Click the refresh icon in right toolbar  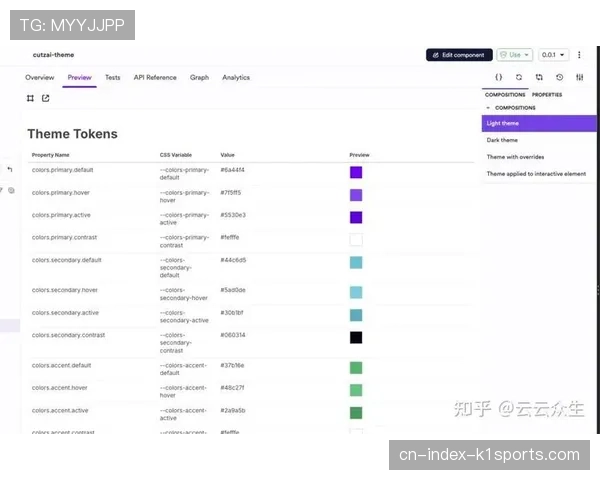[x=519, y=77]
